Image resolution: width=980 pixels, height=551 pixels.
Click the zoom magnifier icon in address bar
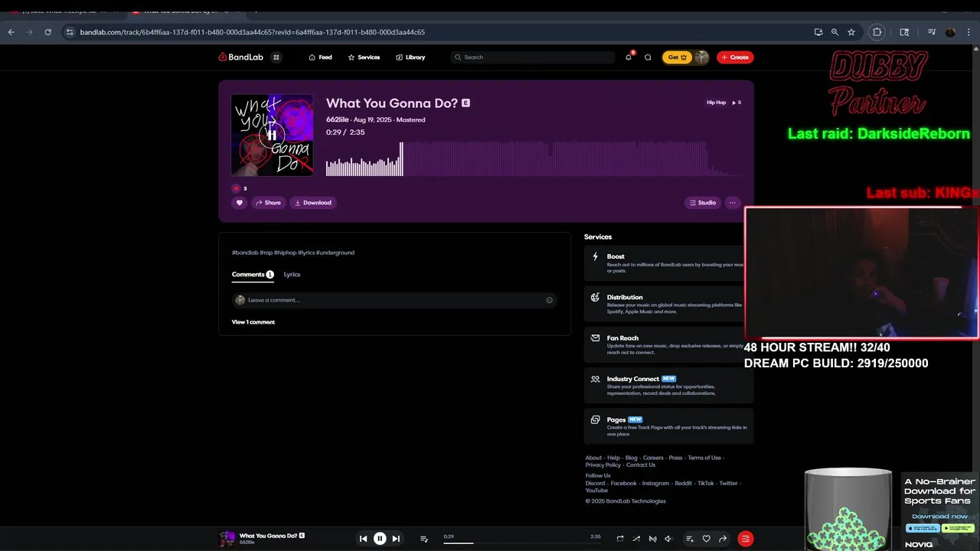(835, 32)
